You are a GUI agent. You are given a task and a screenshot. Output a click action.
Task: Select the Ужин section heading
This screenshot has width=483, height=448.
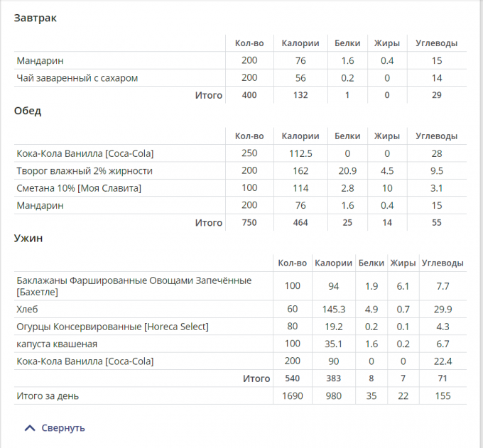[28, 238]
